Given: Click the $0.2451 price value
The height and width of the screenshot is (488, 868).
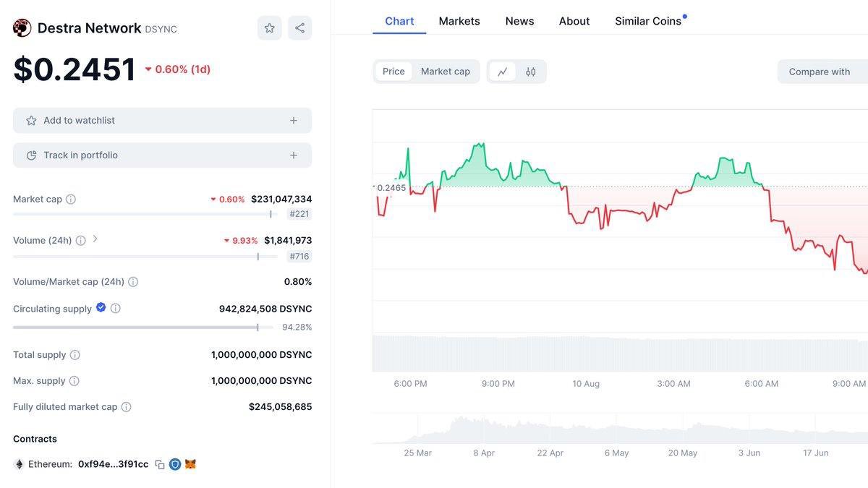Looking at the screenshot, I should coord(75,69).
